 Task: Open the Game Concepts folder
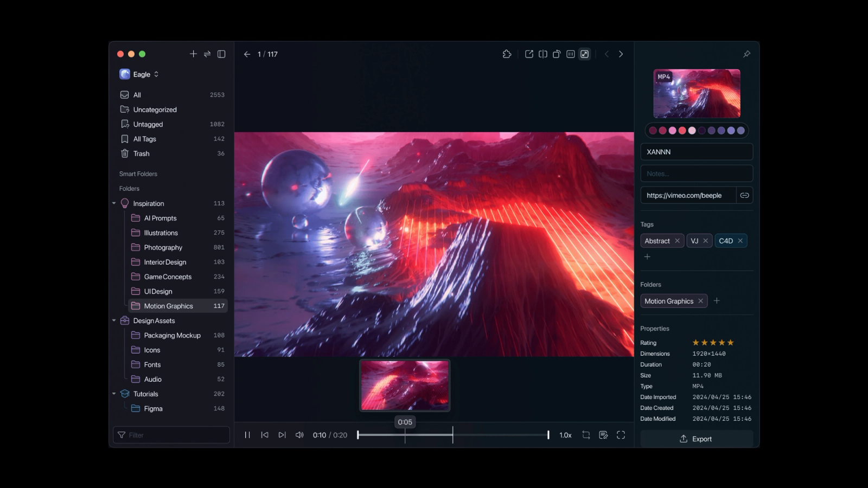click(177, 277)
